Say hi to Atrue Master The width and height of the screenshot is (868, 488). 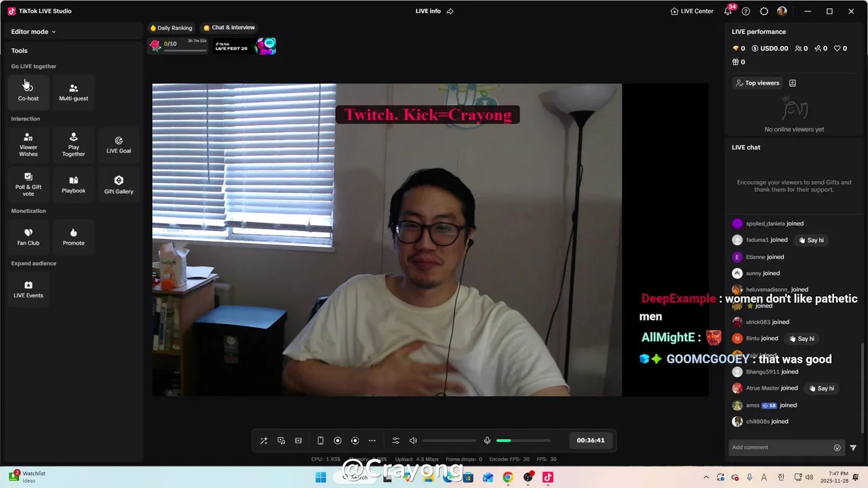click(821, 388)
